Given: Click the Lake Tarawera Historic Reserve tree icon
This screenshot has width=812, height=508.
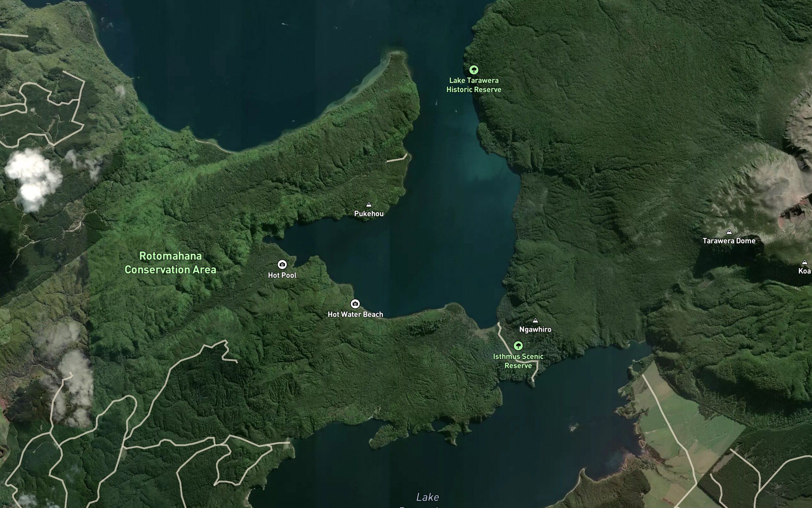Looking at the screenshot, I should [474, 70].
